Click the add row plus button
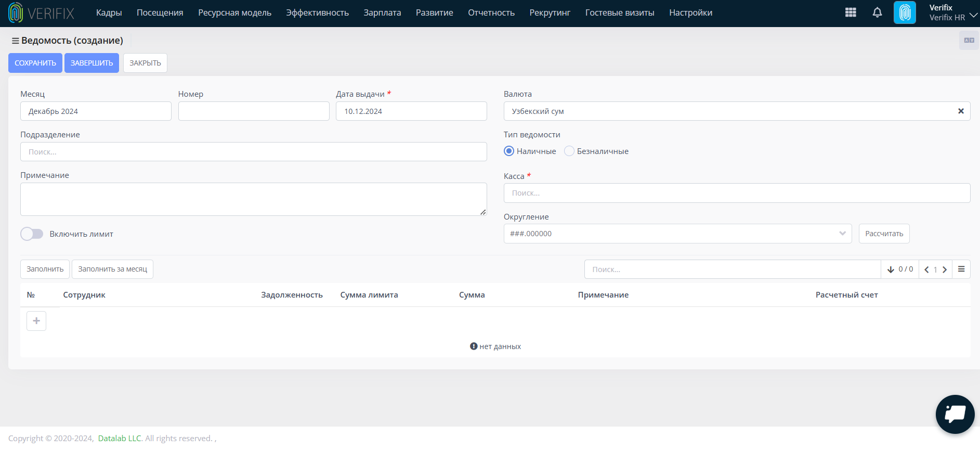This screenshot has height=450, width=980. pos(36,321)
